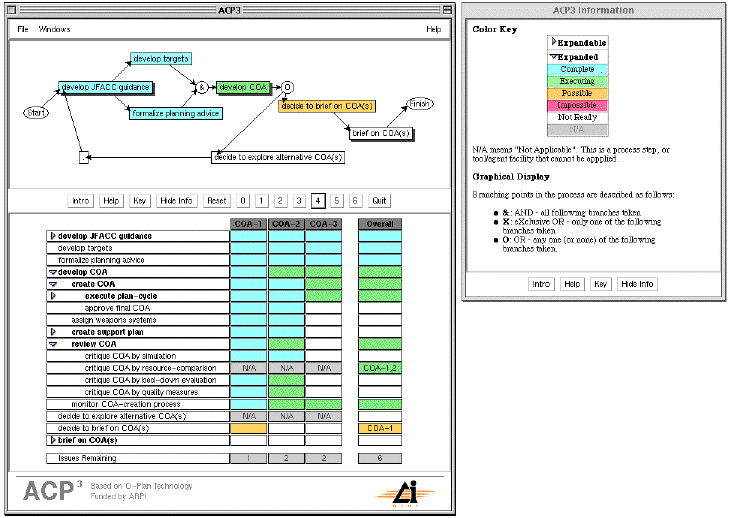Select the Start oval node in the graph
731x518 pixels.
point(35,111)
